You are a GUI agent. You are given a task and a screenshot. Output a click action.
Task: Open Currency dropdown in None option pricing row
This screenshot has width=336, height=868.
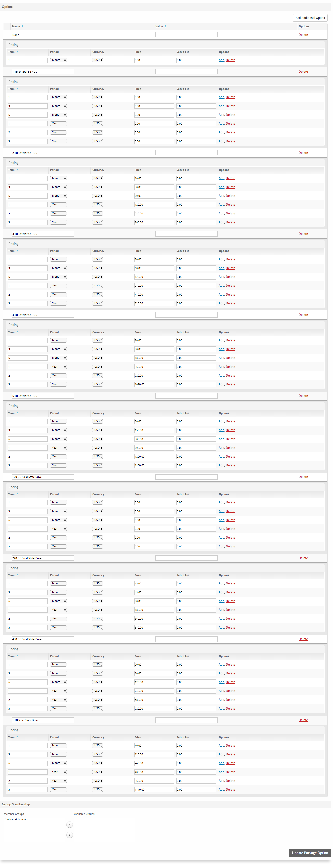(x=98, y=60)
